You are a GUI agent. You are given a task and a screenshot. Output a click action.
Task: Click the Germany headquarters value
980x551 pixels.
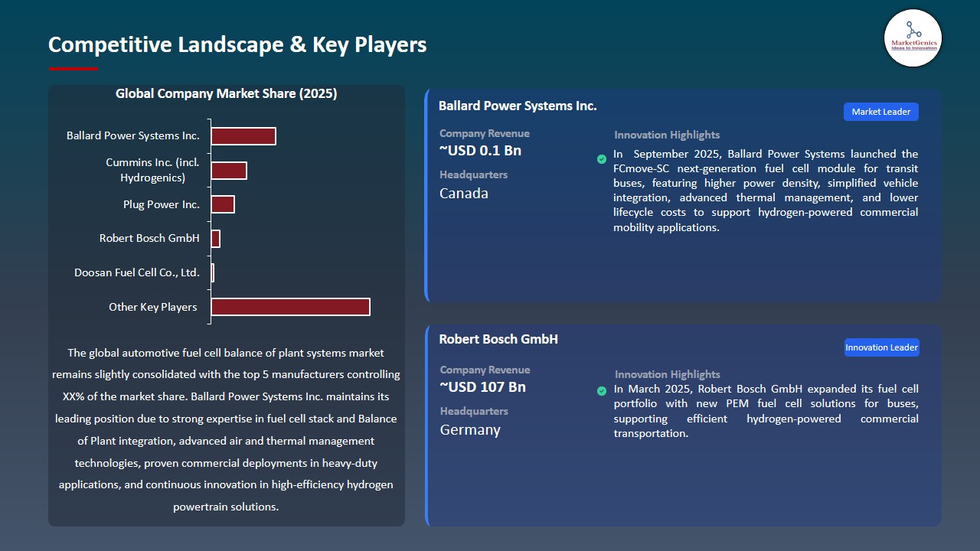(470, 429)
